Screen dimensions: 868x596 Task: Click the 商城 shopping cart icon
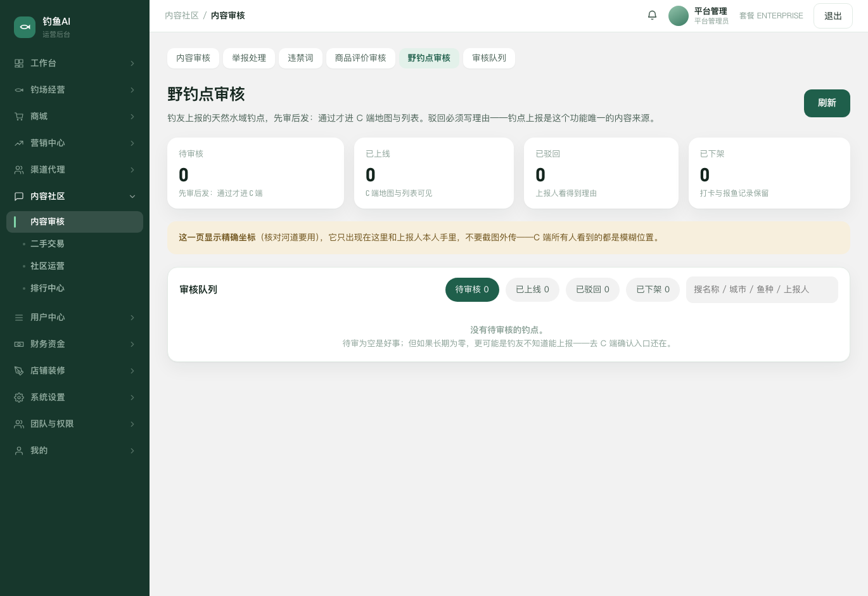tap(19, 117)
